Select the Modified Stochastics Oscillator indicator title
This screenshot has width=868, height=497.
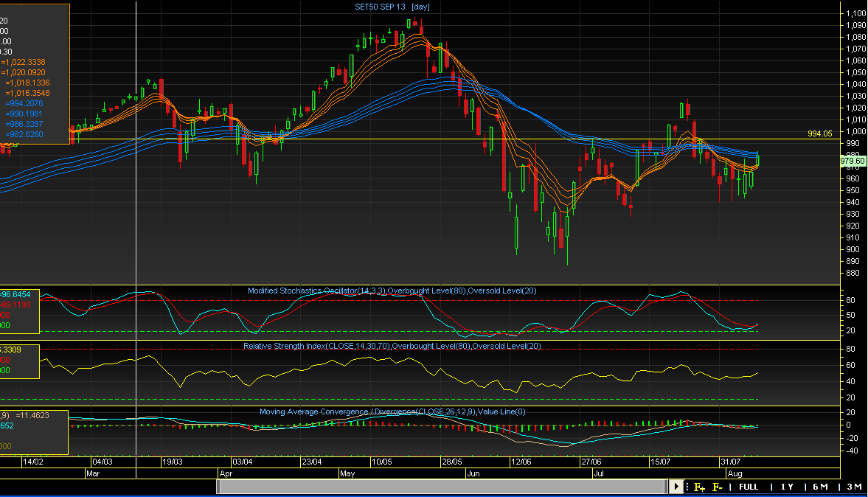coord(392,291)
